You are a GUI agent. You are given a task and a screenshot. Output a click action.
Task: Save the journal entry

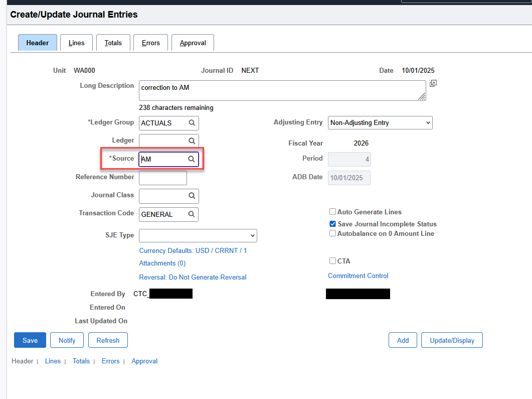[30, 340]
